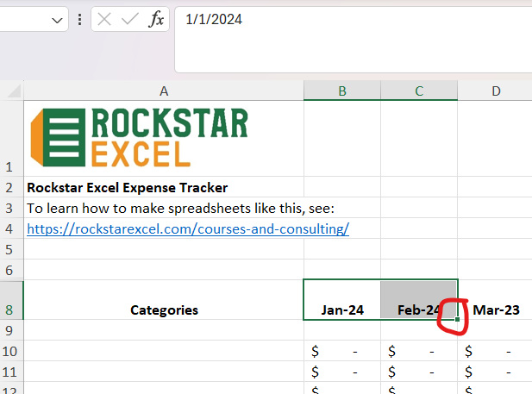Select column A header

click(x=164, y=91)
